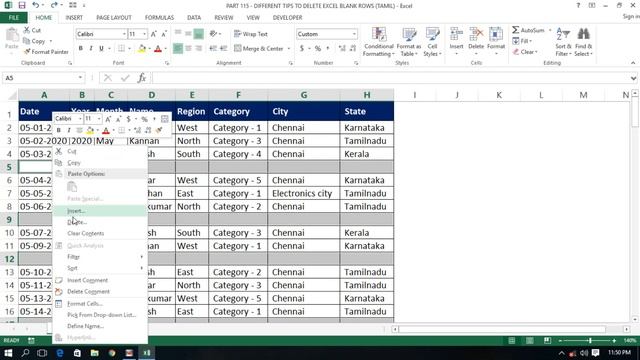Click the Delete cells icon in ribbon
The width and height of the screenshot is (640, 360).
(x=476, y=34)
